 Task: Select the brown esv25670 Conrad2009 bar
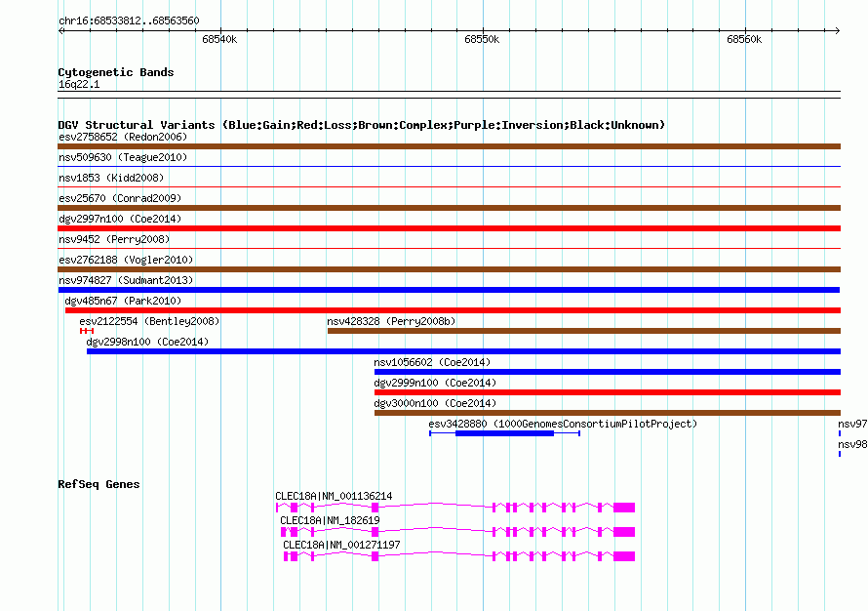(449, 208)
